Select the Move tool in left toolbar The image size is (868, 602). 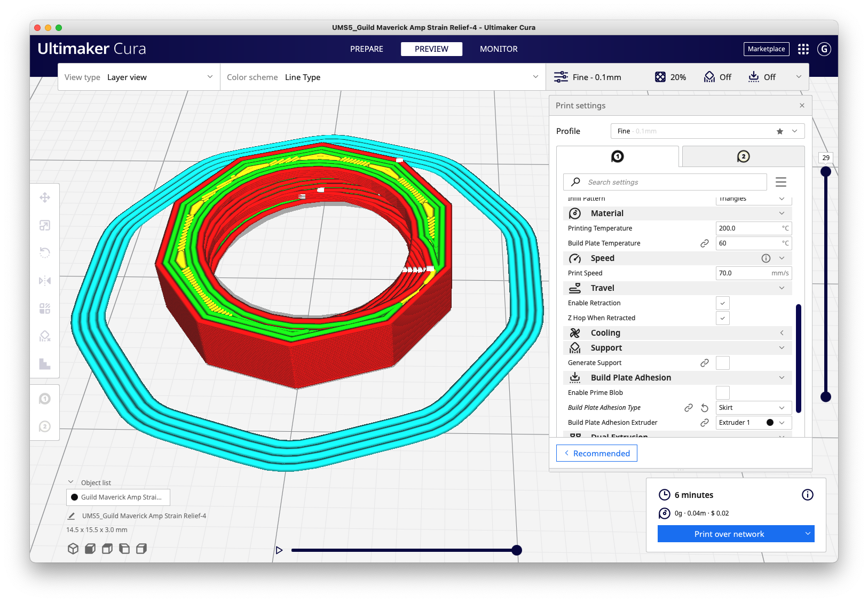[x=45, y=197]
